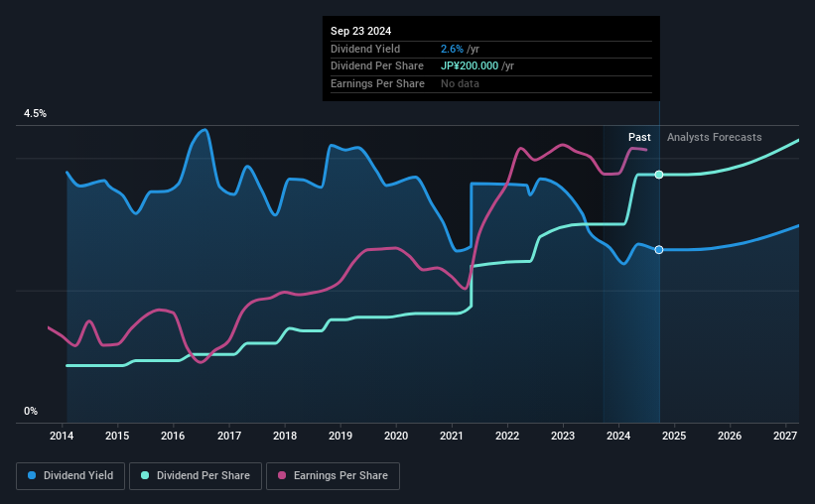Image resolution: width=815 pixels, height=504 pixels.
Task: Click the 2022 x-axis label
Action: tap(507, 436)
